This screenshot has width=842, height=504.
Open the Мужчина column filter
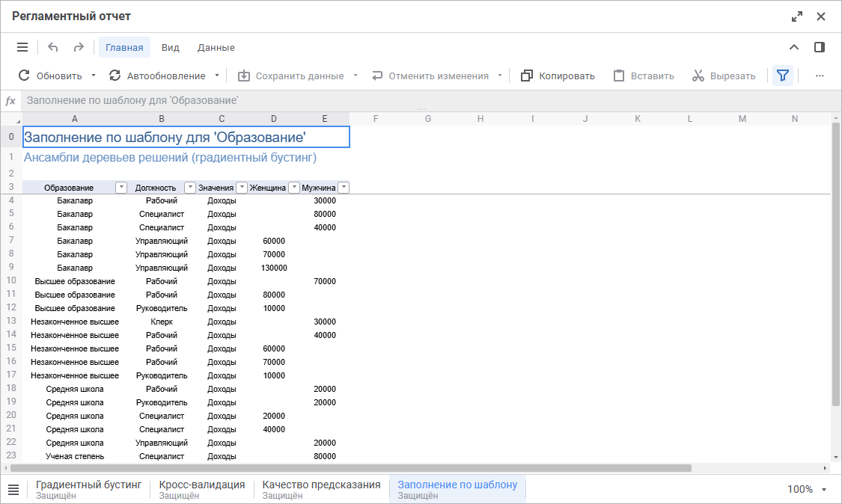click(x=344, y=188)
